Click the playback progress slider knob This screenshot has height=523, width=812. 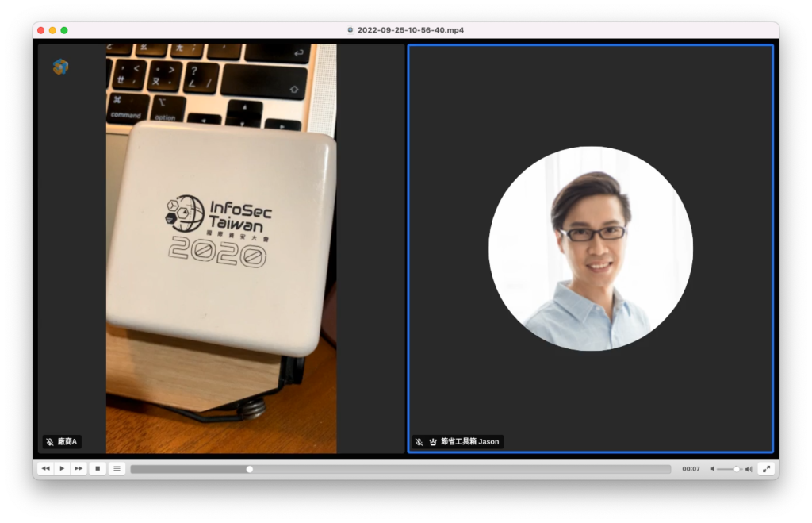pyautogui.click(x=250, y=469)
